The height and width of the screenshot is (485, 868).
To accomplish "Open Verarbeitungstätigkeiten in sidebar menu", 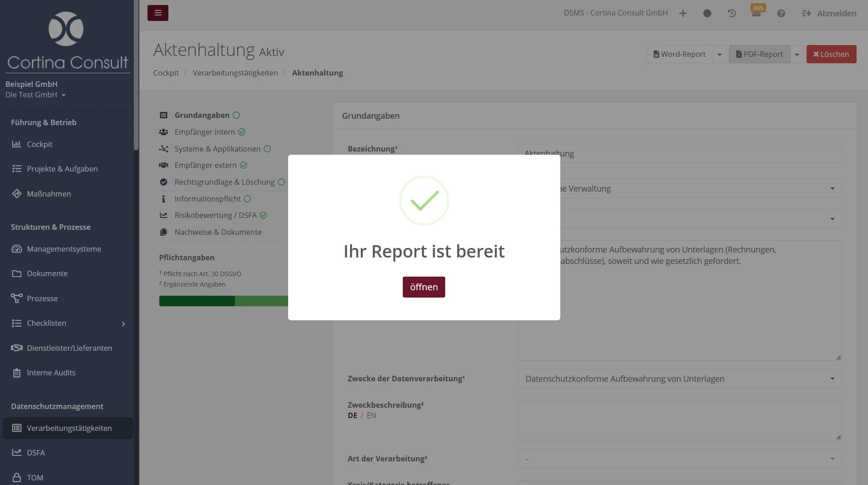I will pyautogui.click(x=69, y=428).
